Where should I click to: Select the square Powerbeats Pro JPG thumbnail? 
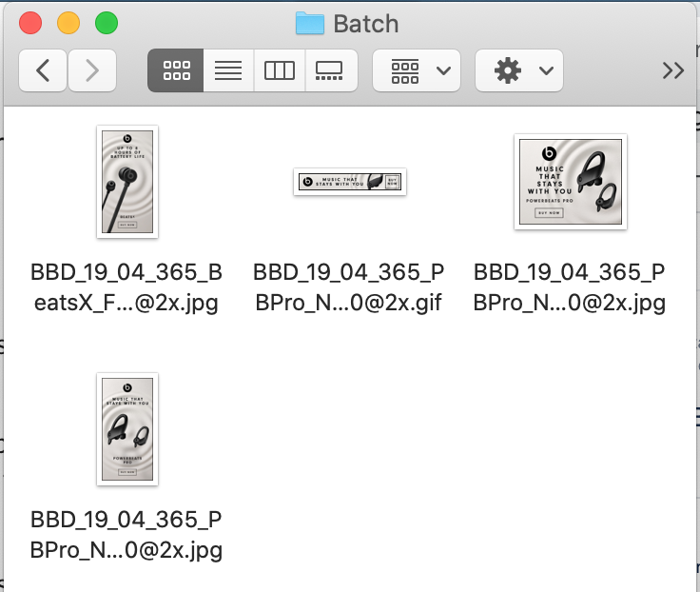570,182
